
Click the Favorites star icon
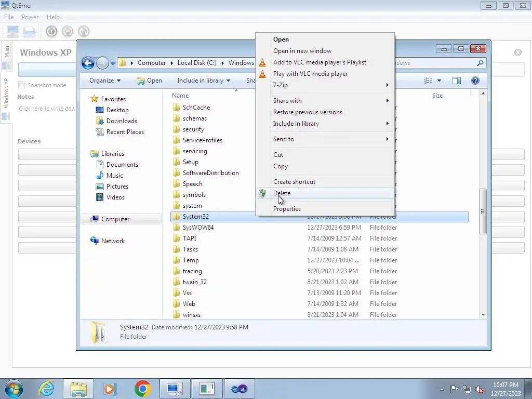(95, 99)
